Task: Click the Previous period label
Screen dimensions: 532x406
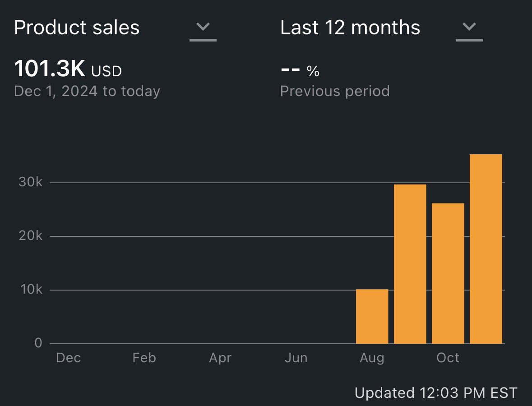Action: [x=335, y=91]
